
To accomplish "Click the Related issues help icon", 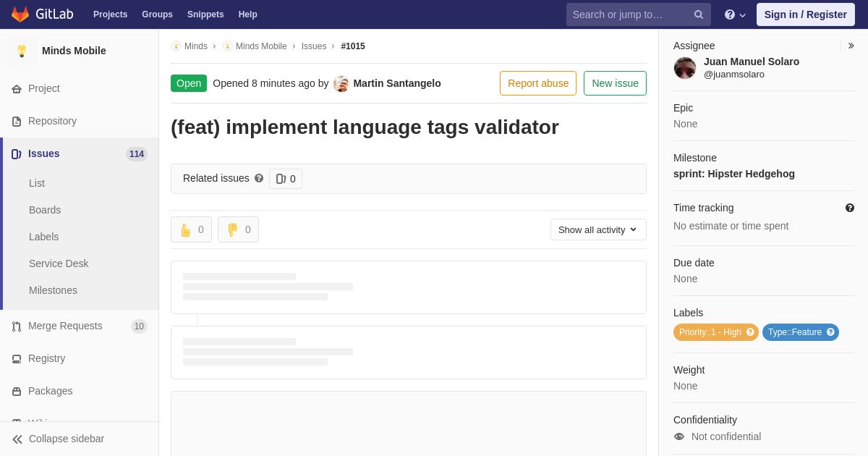I will tap(259, 178).
